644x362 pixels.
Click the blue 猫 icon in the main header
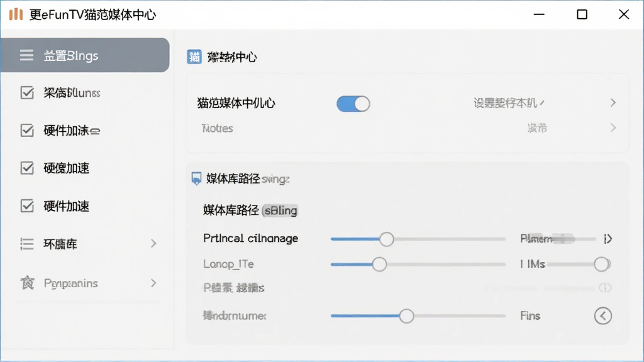[194, 57]
